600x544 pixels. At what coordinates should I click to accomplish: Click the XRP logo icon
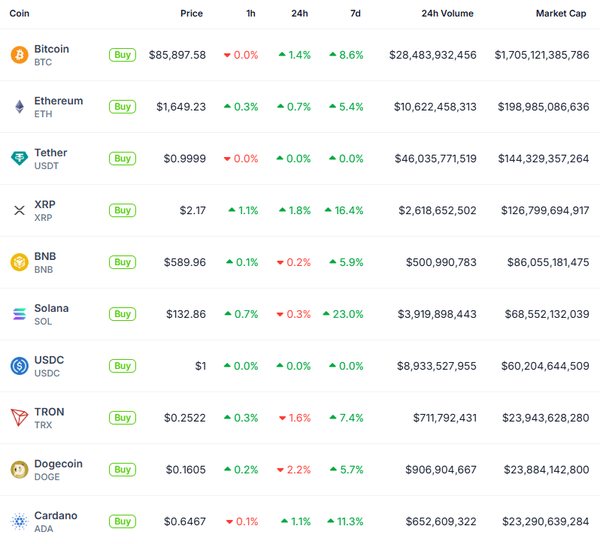(x=19, y=210)
